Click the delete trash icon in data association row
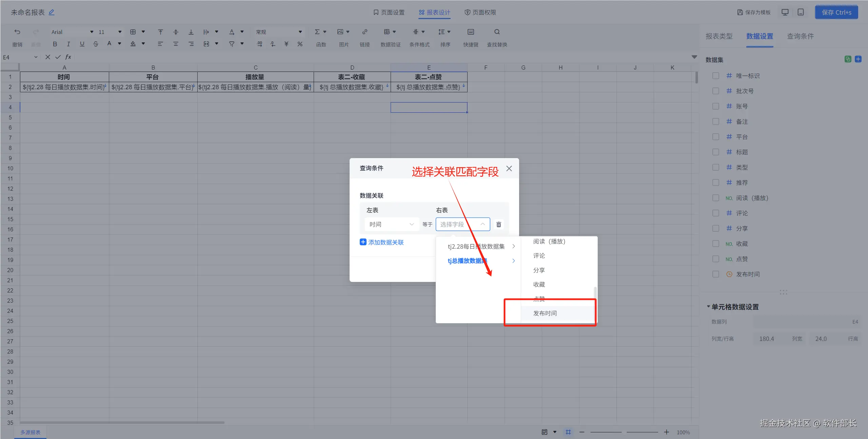The image size is (868, 439). tap(498, 224)
